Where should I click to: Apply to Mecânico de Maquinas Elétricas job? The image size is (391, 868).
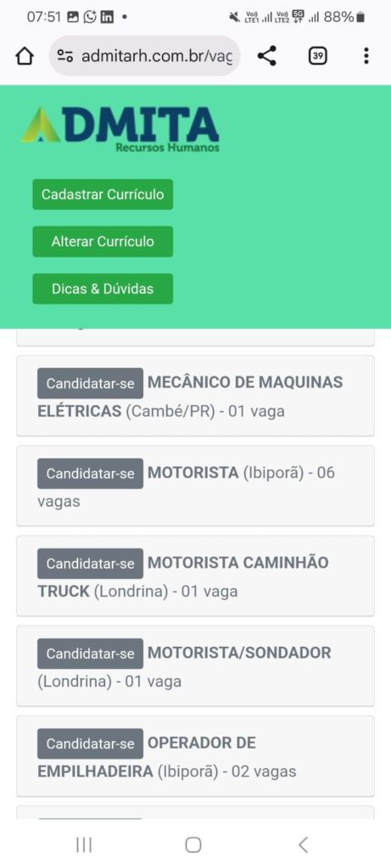[x=90, y=384]
